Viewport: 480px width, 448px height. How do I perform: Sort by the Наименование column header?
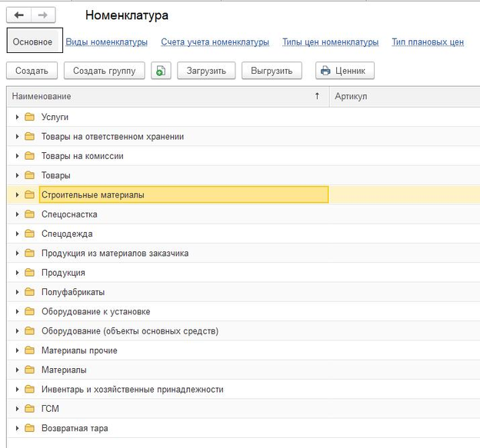tap(154, 96)
